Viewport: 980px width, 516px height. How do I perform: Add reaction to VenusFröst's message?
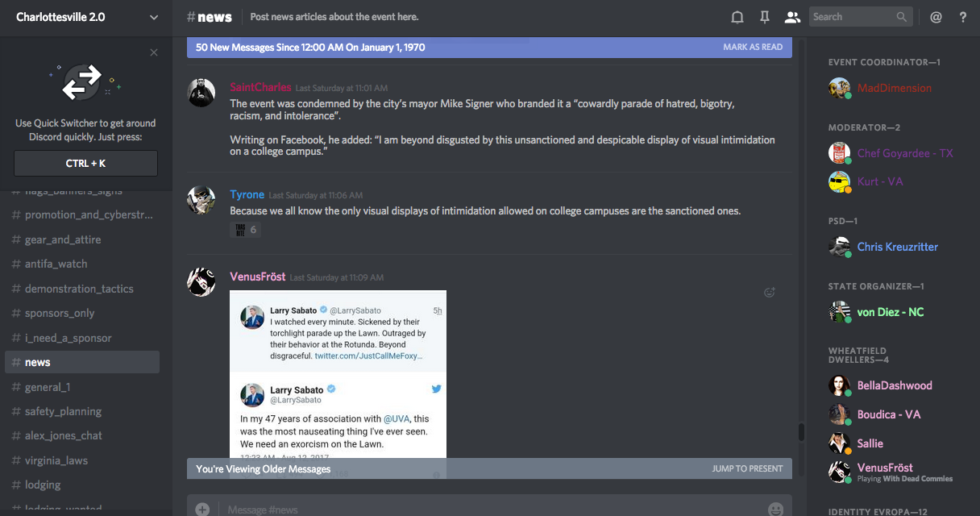point(769,293)
